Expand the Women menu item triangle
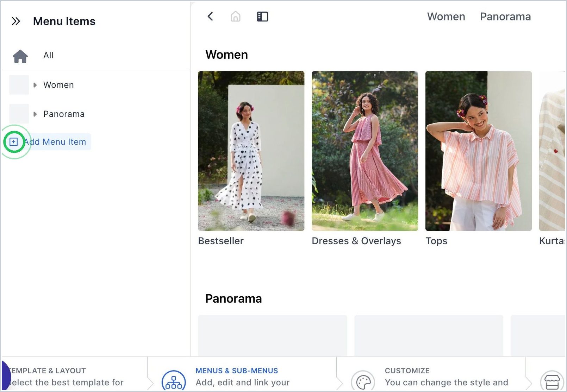This screenshot has width=567, height=392. [x=35, y=85]
